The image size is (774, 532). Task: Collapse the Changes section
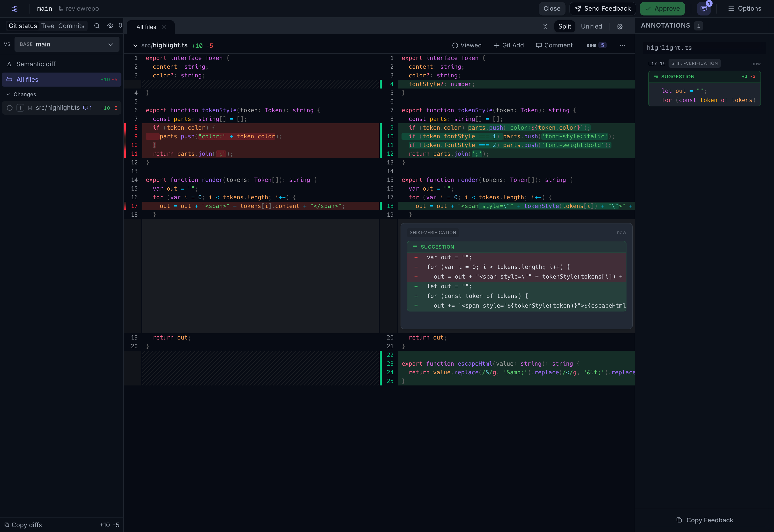tap(21, 94)
